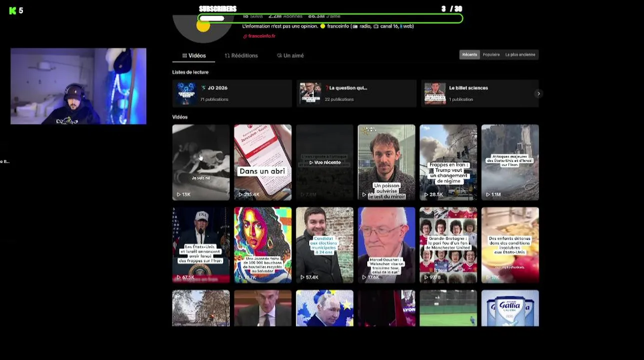Open the dark video with the Lyon flag
Screen dimensions: 644x360
pyautogui.click(x=387, y=308)
